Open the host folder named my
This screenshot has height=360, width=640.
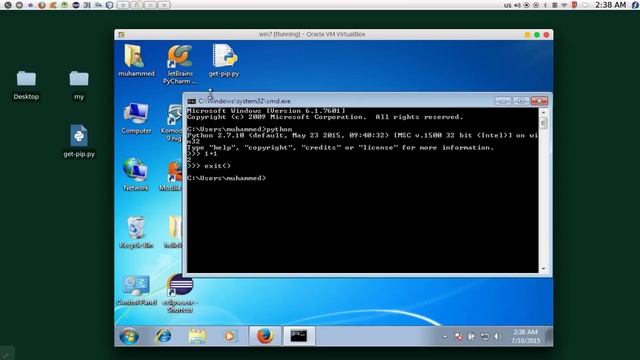79,85
